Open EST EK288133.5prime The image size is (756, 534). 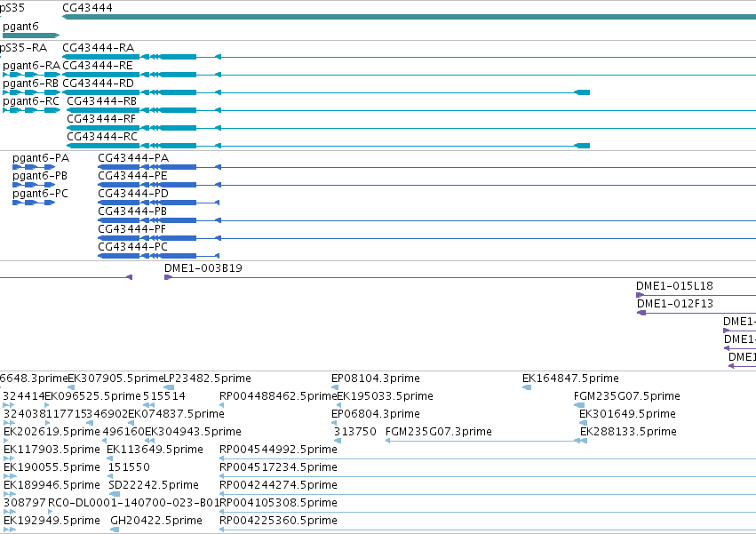tap(629, 432)
